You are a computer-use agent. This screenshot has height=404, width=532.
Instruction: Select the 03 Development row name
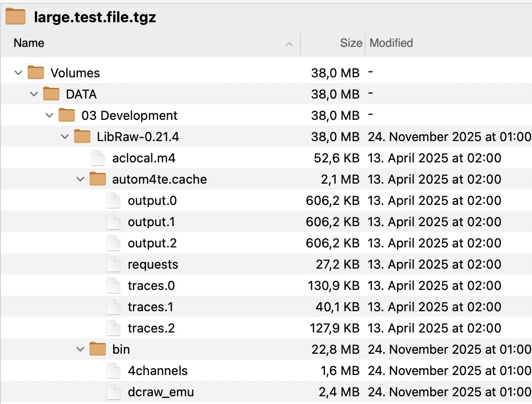pos(129,115)
